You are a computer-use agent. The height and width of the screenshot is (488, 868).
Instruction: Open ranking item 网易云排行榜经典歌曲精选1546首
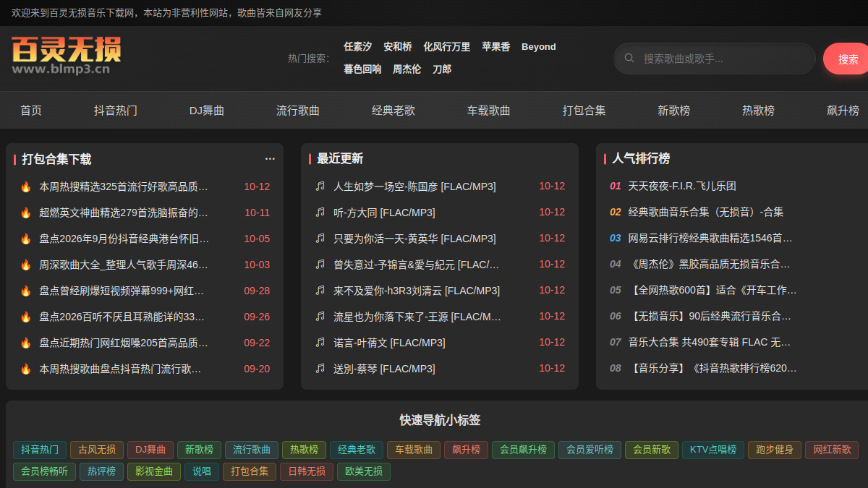(710, 238)
